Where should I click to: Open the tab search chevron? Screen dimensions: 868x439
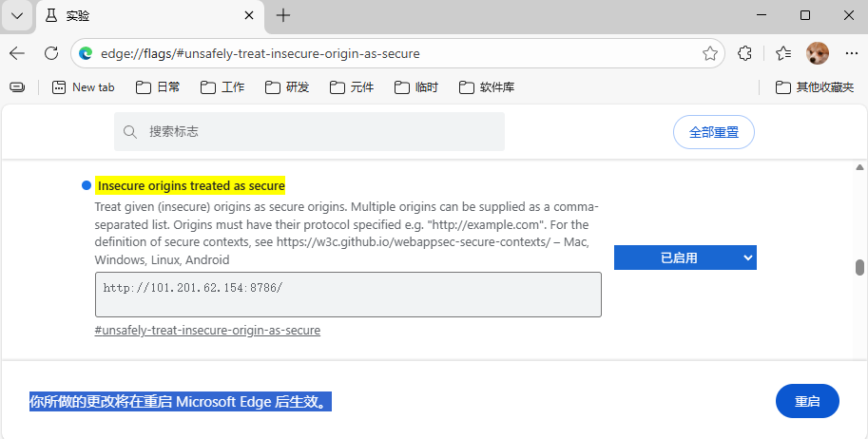[17, 15]
